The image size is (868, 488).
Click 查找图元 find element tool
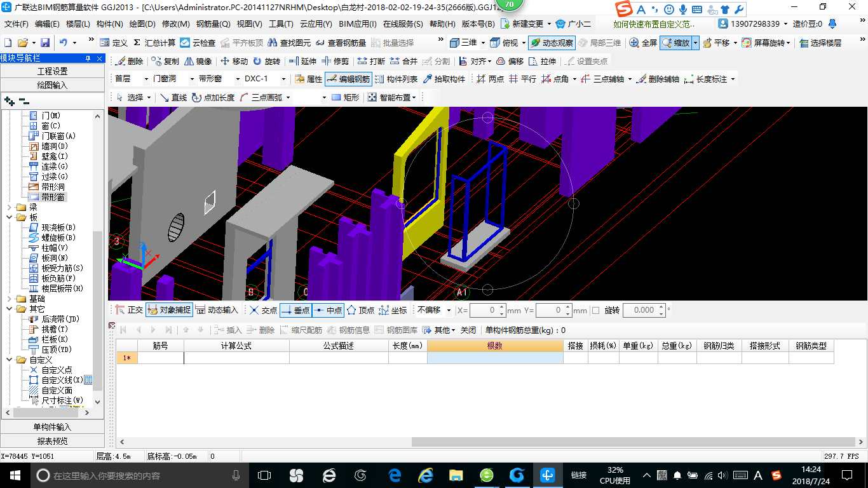[x=289, y=43]
